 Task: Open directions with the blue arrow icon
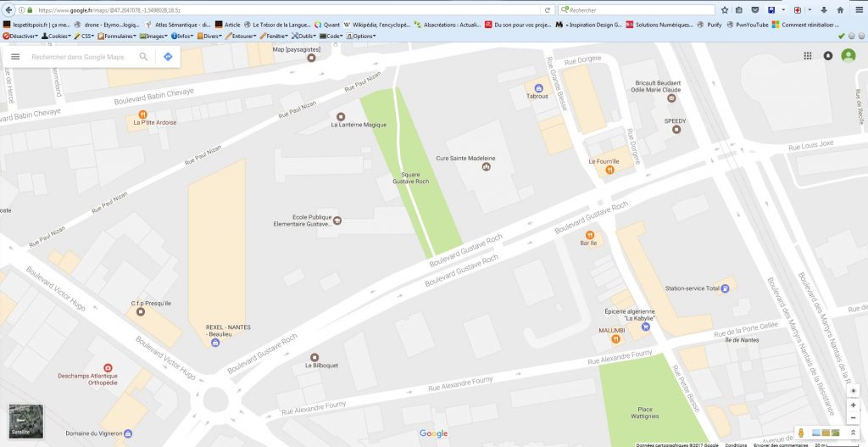(x=168, y=57)
